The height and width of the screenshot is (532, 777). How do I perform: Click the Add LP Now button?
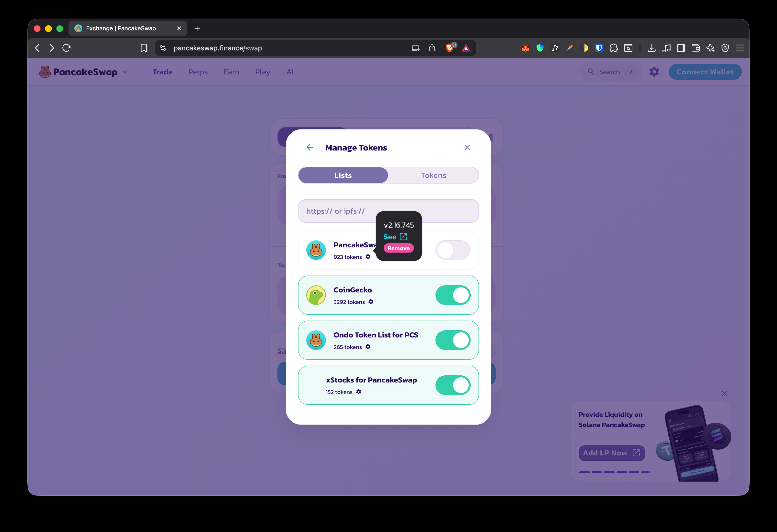click(x=612, y=453)
